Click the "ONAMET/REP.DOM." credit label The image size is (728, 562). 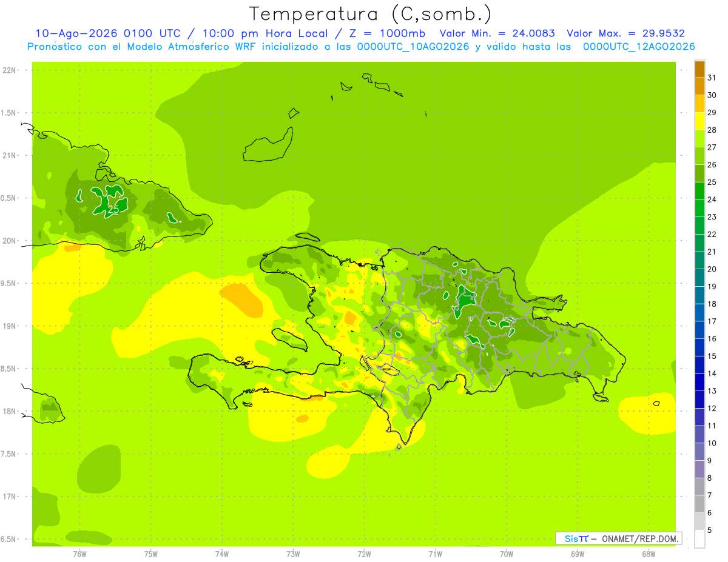point(639,538)
